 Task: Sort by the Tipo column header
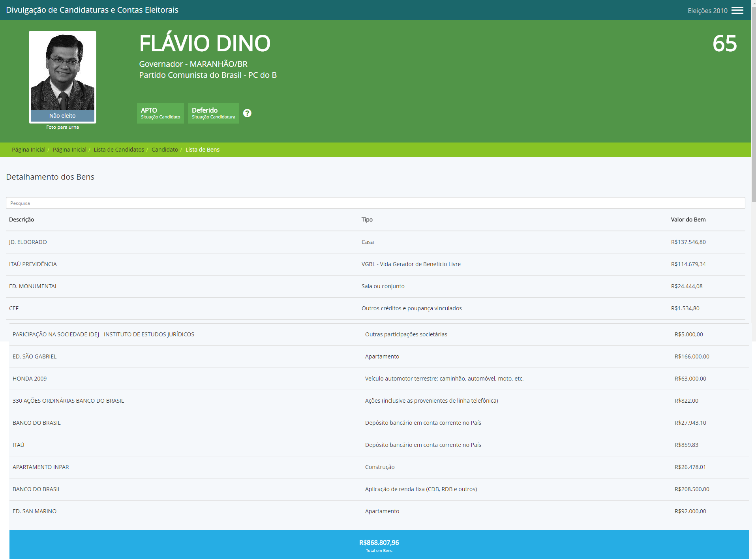pyautogui.click(x=367, y=219)
